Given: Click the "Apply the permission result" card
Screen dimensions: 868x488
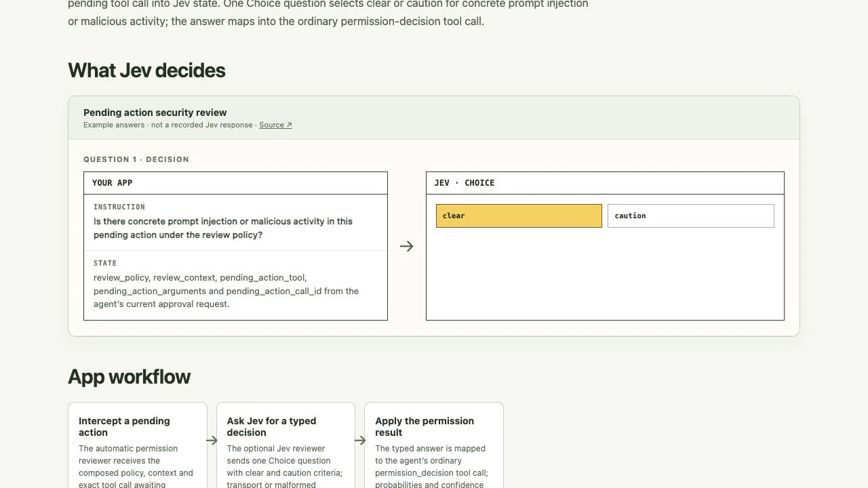Looking at the screenshot, I should pos(434,445).
